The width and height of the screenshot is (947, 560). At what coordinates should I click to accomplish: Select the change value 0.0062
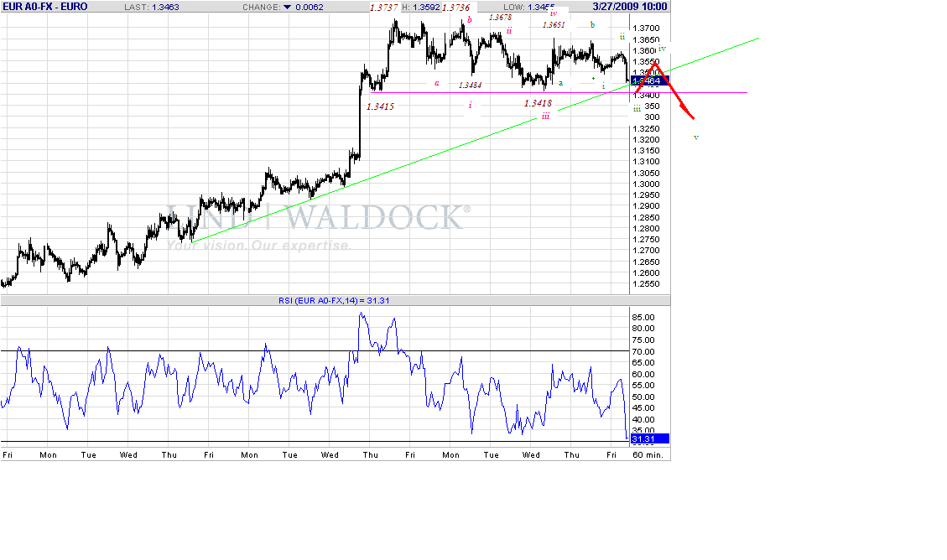pos(310,8)
